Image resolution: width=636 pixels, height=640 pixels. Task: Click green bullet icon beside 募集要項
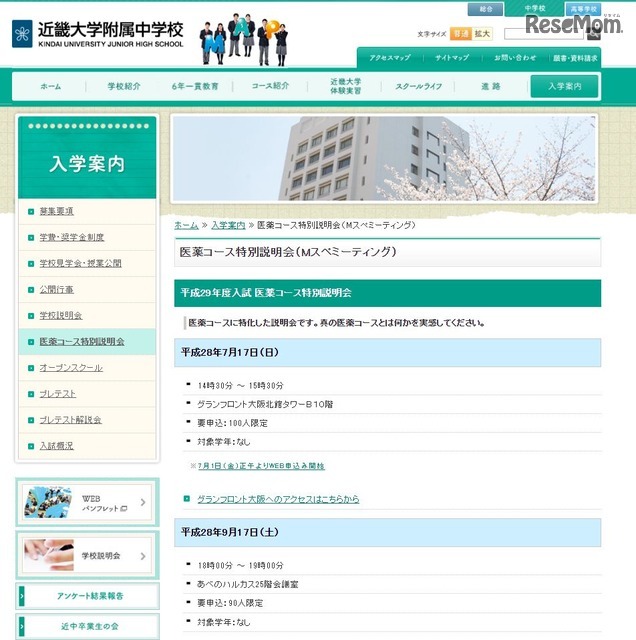click(31, 211)
